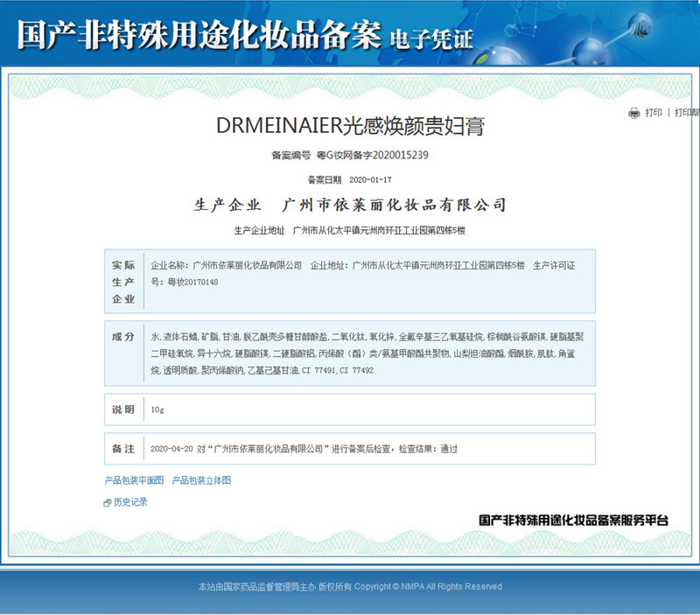Click filing date 2020-01-17

[370, 180]
